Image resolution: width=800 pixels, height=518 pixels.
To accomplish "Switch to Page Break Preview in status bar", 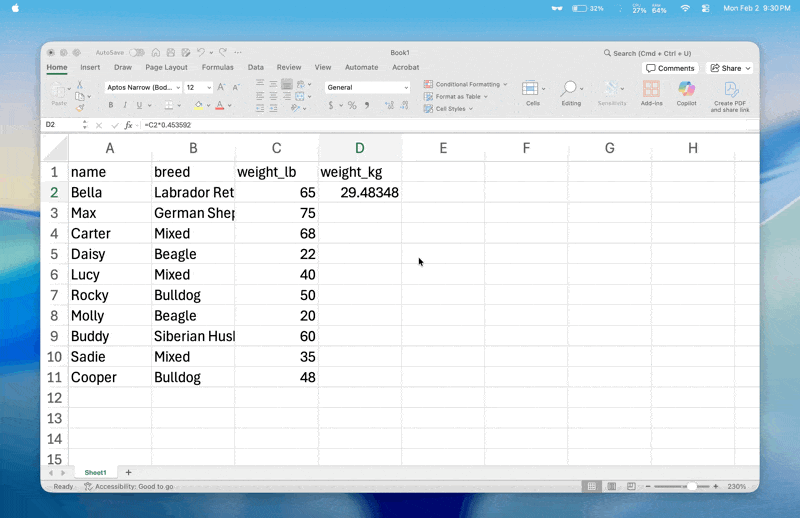I will (631, 486).
